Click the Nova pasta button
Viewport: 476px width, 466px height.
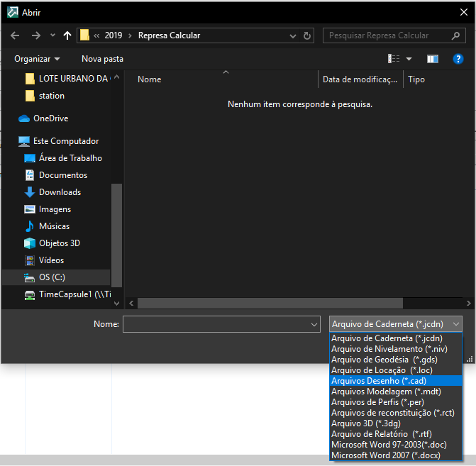(x=102, y=59)
